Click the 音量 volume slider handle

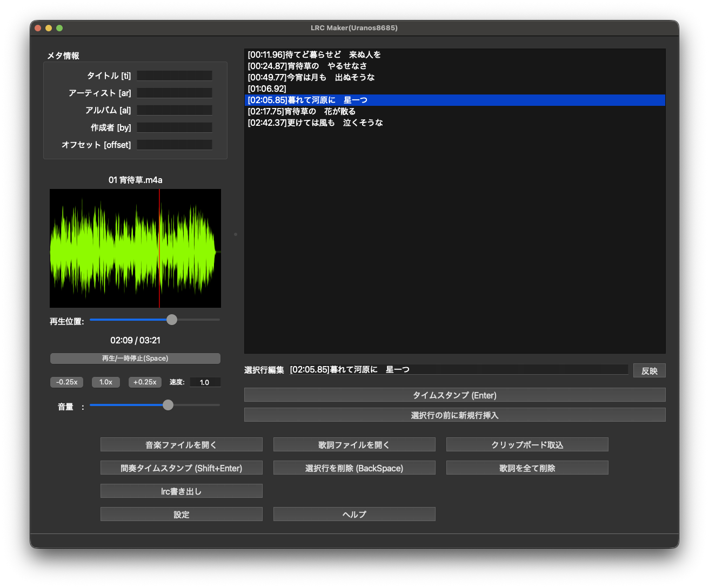click(x=168, y=405)
